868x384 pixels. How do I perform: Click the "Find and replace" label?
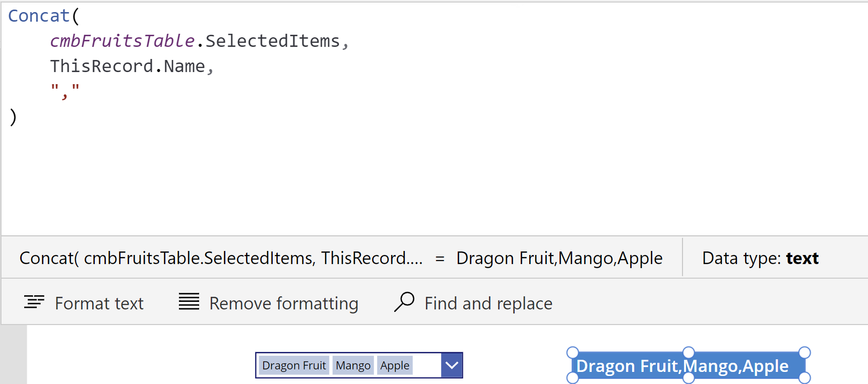pyautogui.click(x=488, y=303)
